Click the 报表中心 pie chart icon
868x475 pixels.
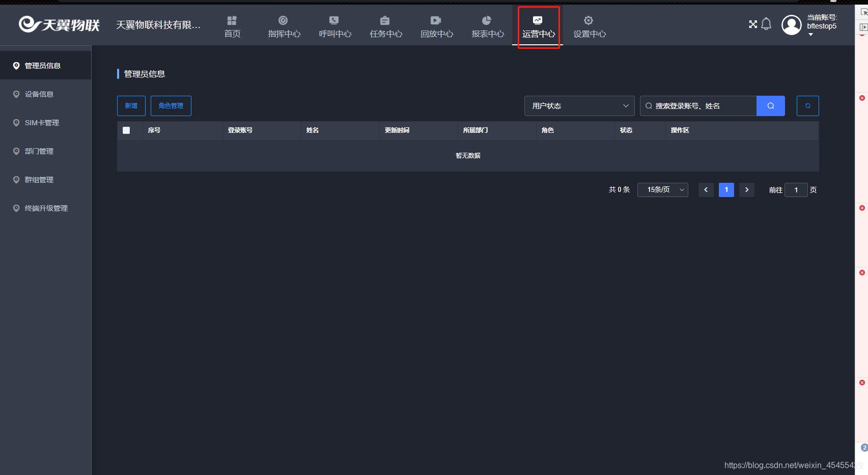coord(487,20)
